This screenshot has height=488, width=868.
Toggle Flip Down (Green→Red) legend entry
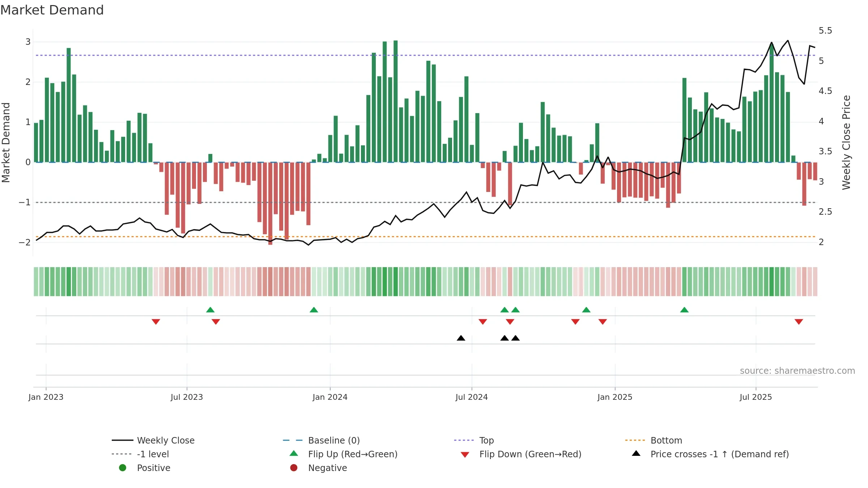521,454
